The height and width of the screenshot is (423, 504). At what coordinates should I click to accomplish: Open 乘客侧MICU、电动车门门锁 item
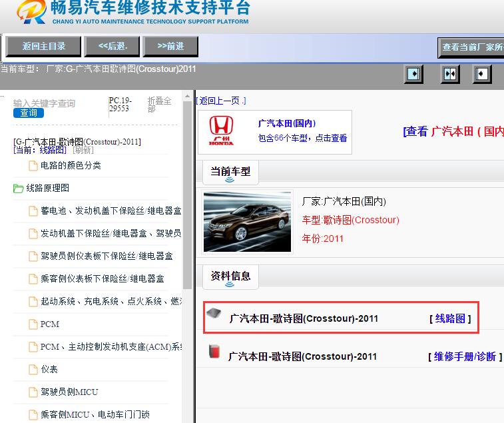click(95, 414)
